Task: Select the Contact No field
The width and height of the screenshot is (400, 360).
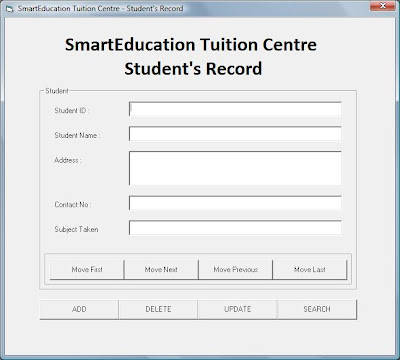Action: (x=235, y=203)
